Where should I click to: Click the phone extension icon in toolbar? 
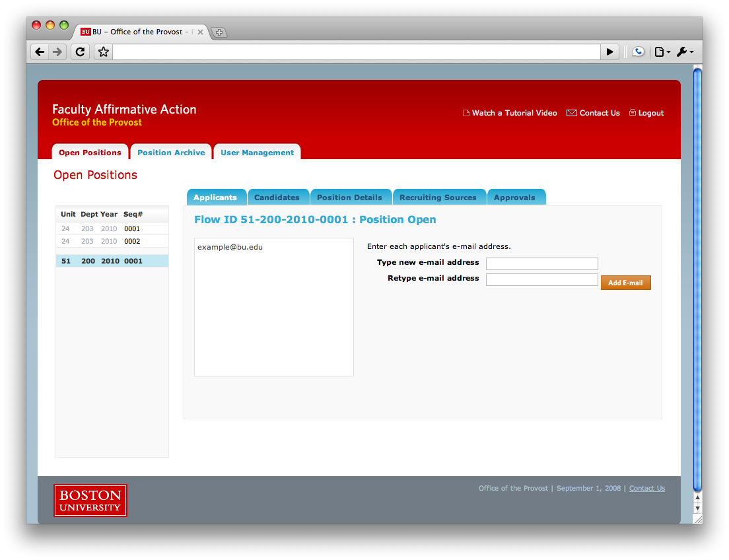[639, 52]
